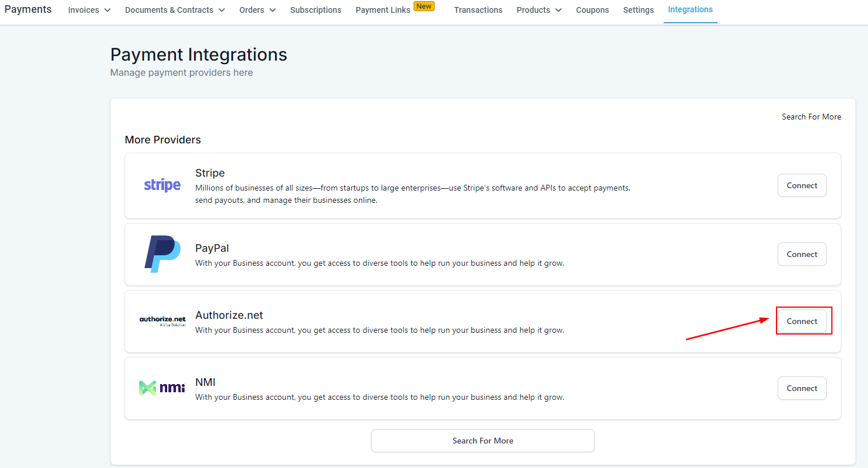
Task: Connect the Stripe payment provider
Action: click(802, 185)
